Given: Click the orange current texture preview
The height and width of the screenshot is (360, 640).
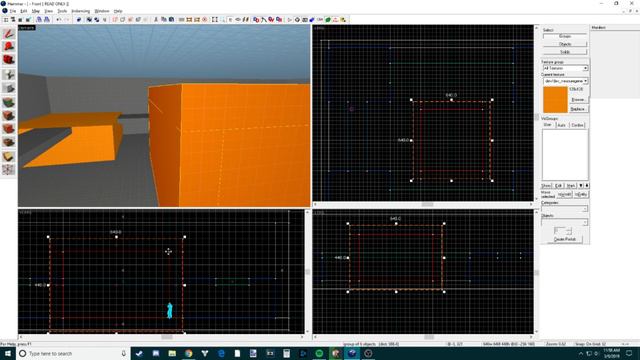Looking at the screenshot, I should pyautogui.click(x=555, y=100).
